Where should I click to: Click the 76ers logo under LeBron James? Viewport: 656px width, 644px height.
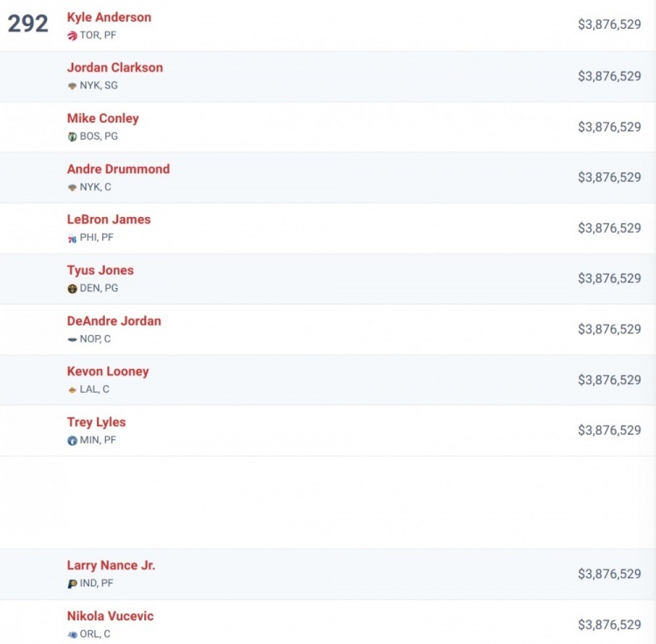click(73, 239)
